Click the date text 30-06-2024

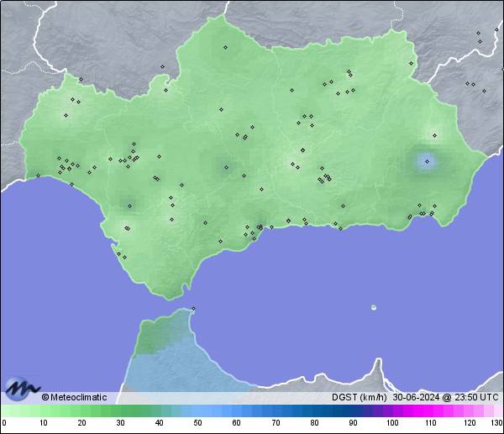tap(416, 397)
